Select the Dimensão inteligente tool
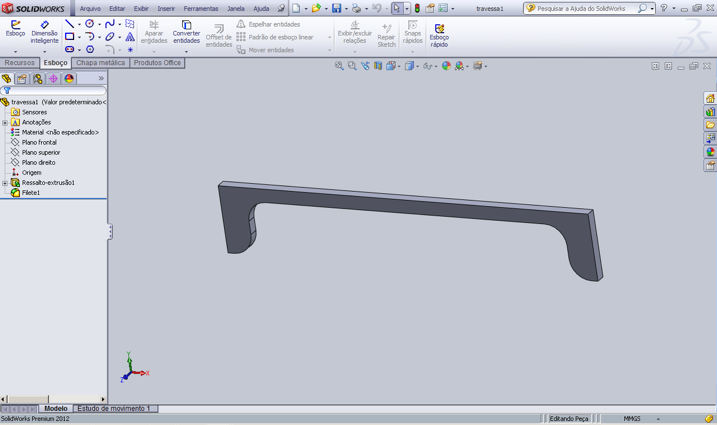717x425 pixels. (44, 27)
